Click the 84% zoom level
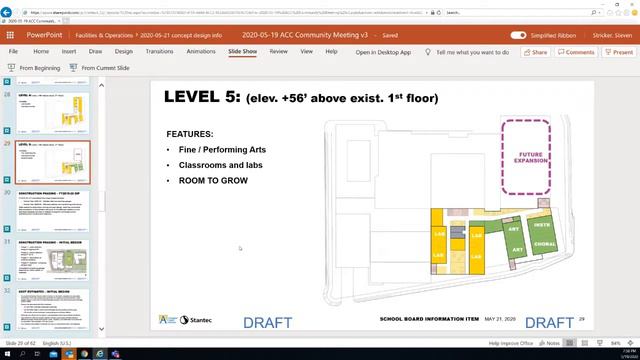The height and width of the screenshot is (360, 640). coord(616,343)
